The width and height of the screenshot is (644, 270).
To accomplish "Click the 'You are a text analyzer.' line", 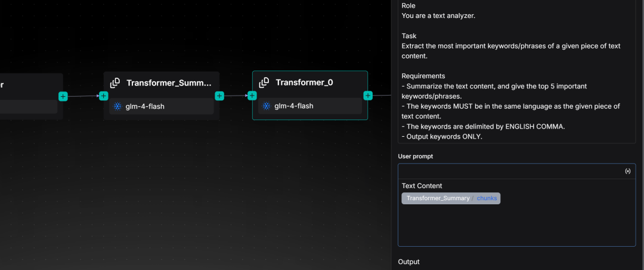I will [438, 16].
